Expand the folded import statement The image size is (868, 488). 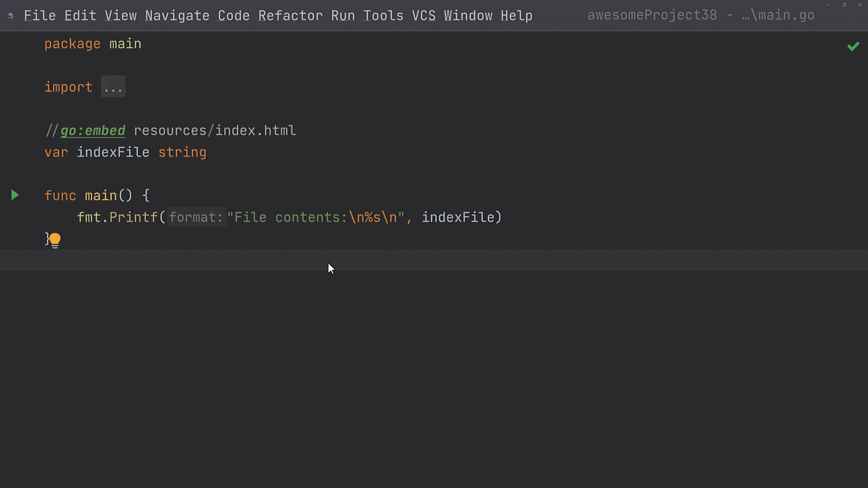(113, 86)
